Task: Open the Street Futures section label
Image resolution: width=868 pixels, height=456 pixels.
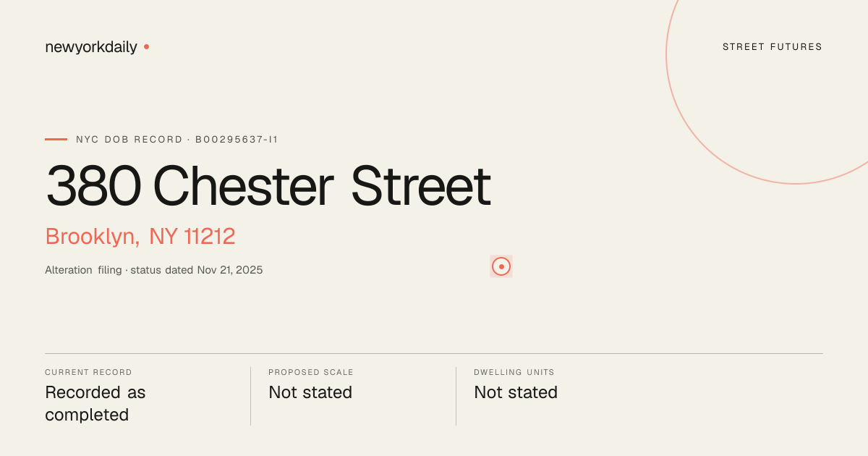Action: click(x=773, y=47)
